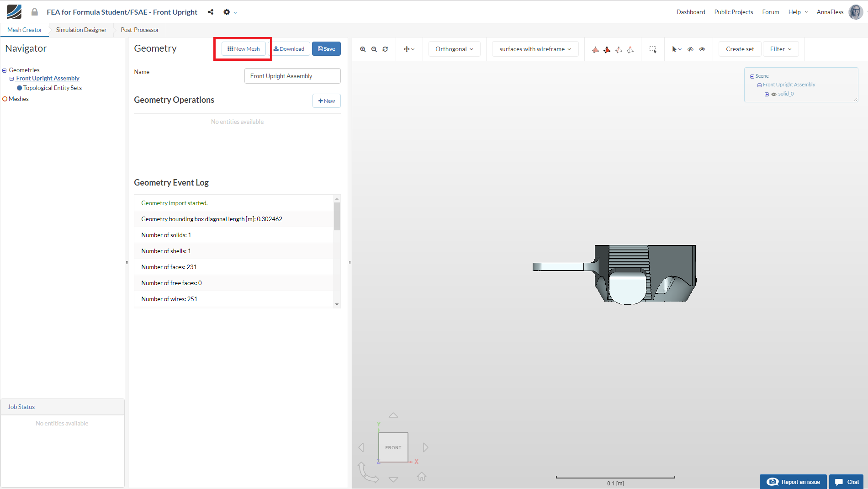Open the surfaces with wireframe dropdown
Viewport: 868px width, 489px height.
click(x=535, y=49)
